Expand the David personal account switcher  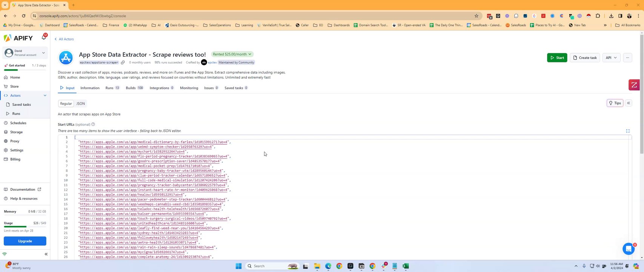coord(25,53)
